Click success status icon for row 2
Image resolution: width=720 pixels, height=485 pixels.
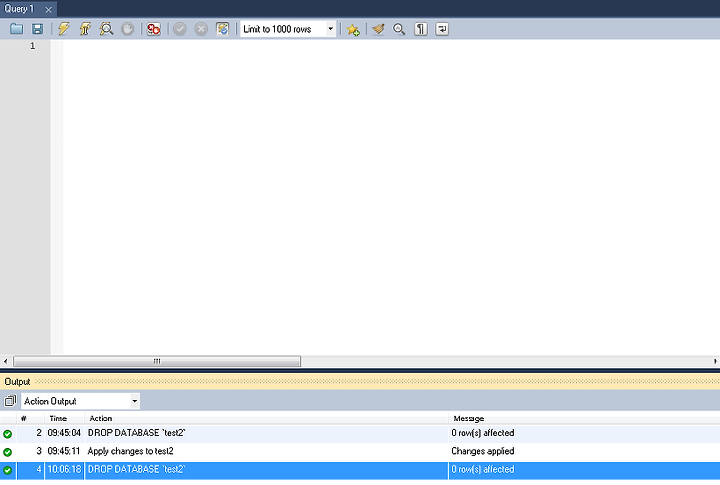pos(7,434)
